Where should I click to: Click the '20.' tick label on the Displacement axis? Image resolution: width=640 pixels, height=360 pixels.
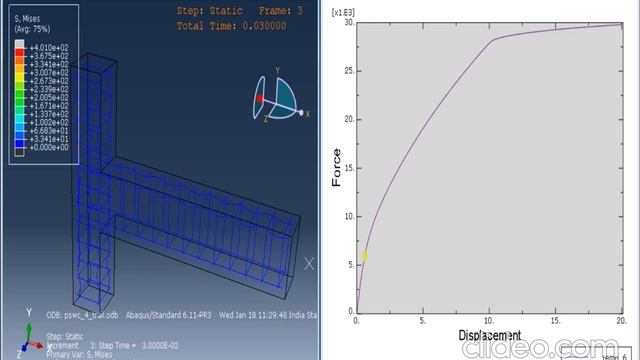[622, 321]
